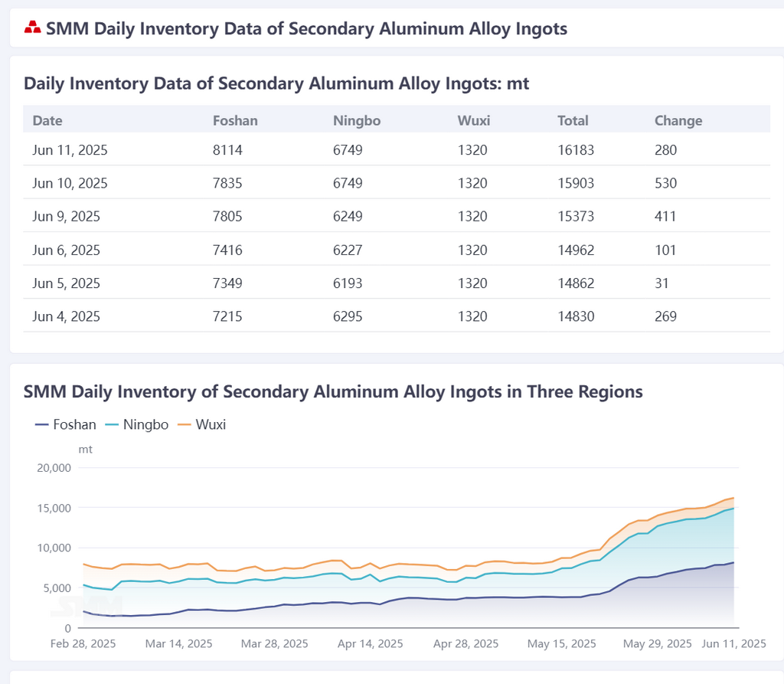Click Change value 31
This screenshot has height=684, width=784.
(661, 283)
